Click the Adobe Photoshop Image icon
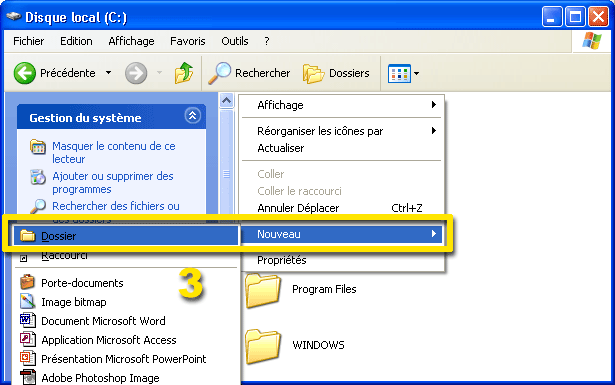Screen dimensions: 615x385 27,377
